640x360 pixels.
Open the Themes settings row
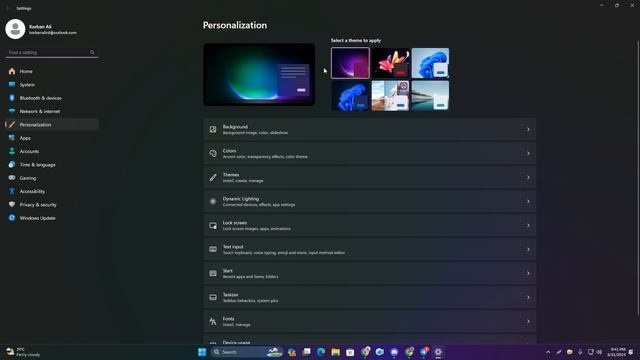click(369, 178)
